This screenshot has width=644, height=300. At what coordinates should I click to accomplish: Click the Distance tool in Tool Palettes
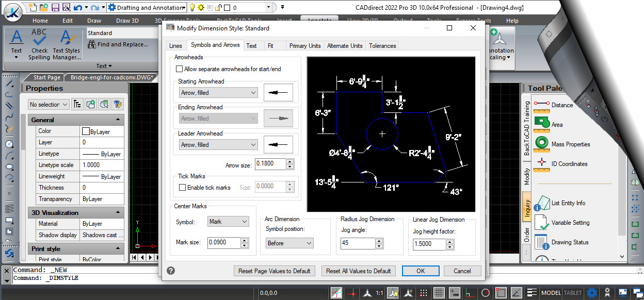(x=554, y=105)
